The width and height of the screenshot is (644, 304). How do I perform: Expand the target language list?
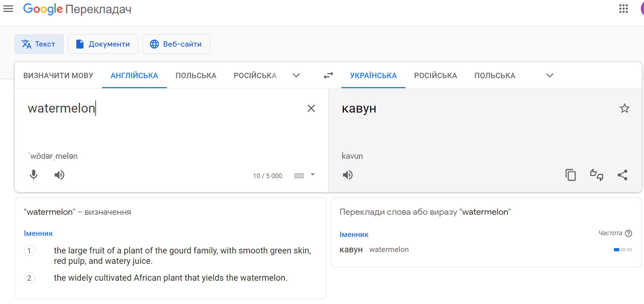coord(549,75)
